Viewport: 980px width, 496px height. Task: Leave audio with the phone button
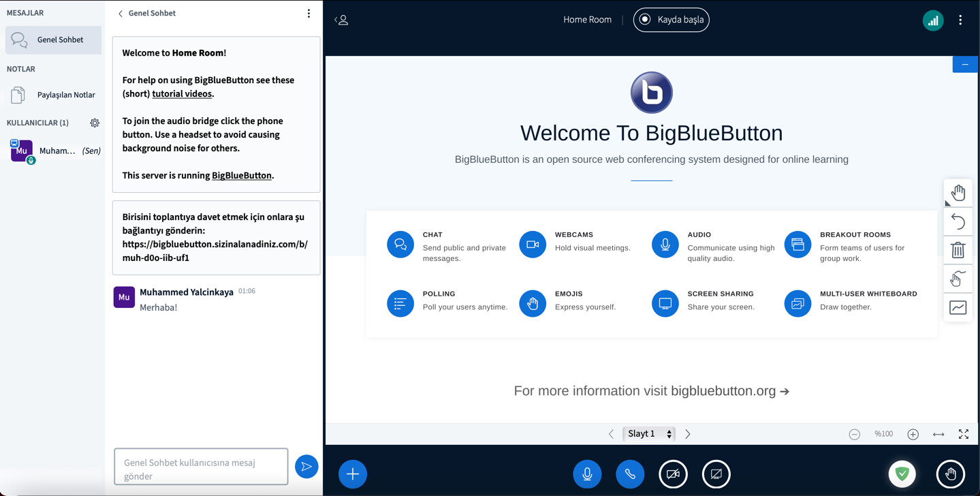(x=630, y=474)
